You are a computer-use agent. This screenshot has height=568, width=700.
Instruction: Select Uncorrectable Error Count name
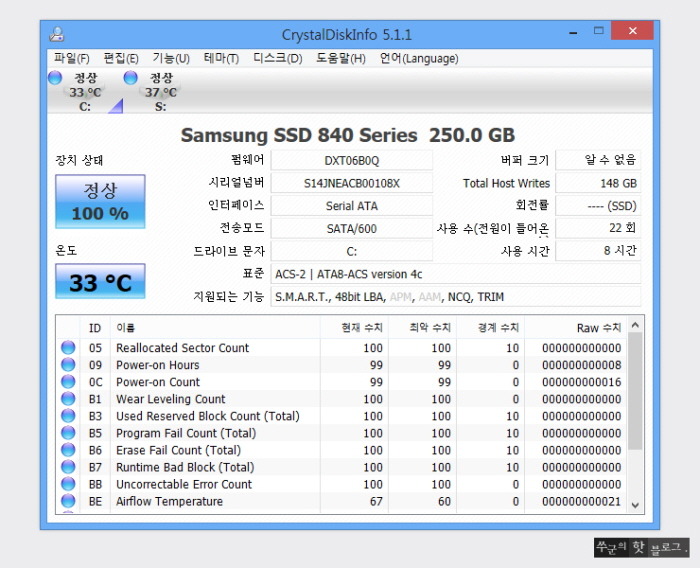(x=184, y=484)
